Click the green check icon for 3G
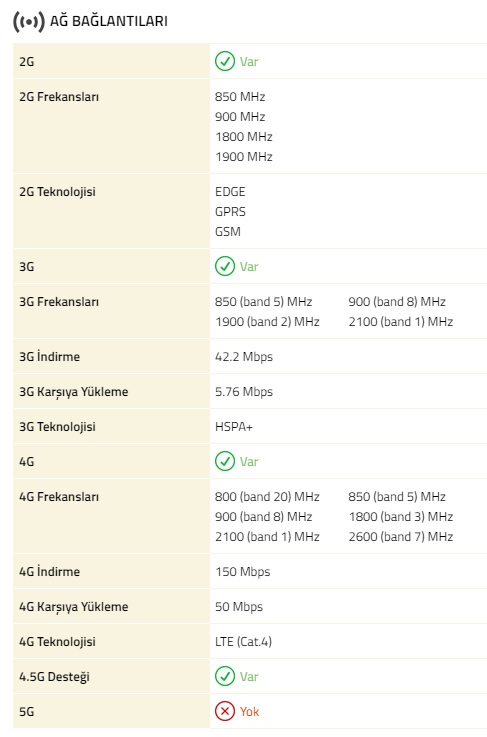Screen dimensions: 487x737 (225, 266)
